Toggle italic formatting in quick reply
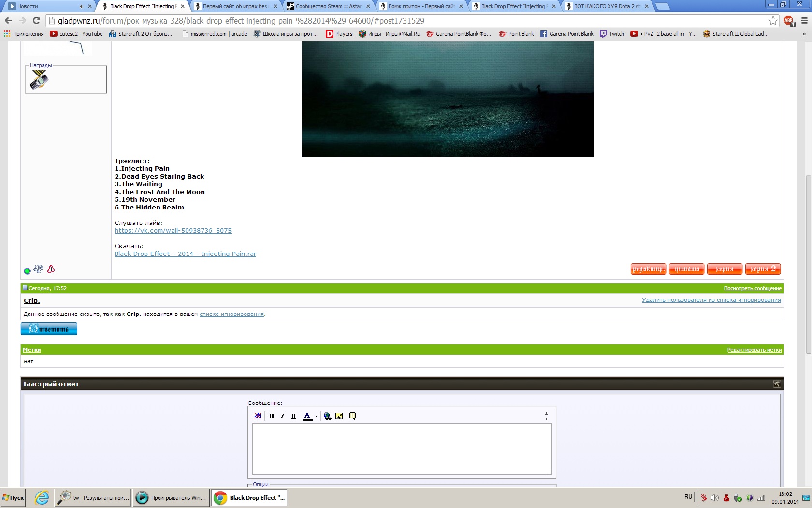Image resolution: width=812 pixels, height=508 pixels. [x=283, y=416]
